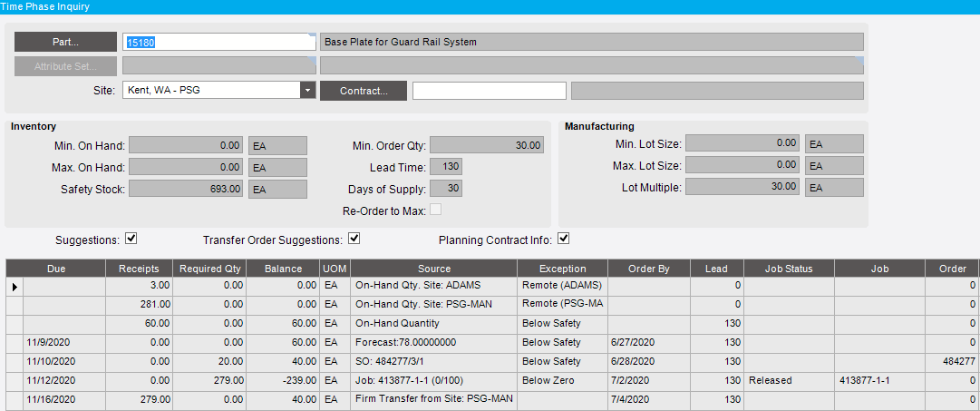Click the Contract text input field
This screenshot has width=980, height=411.
point(490,91)
